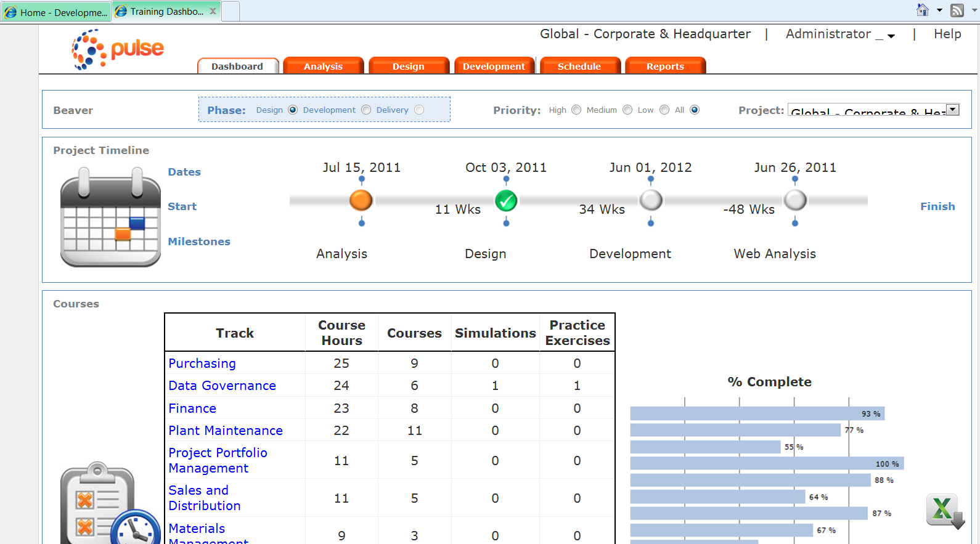The width and height of the screenshot is (980, 544).
Task: Click the Dates label
Action: tap(184, 172)
